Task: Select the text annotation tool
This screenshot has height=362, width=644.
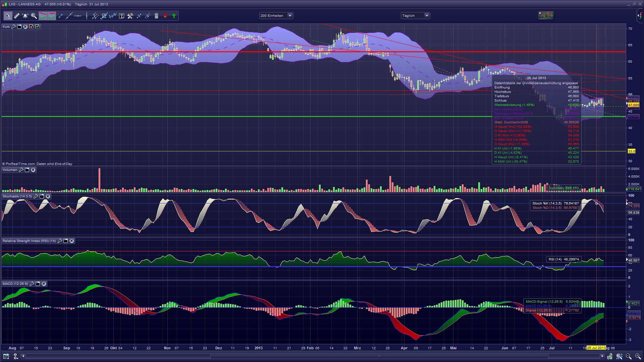Action: [121, 16]
